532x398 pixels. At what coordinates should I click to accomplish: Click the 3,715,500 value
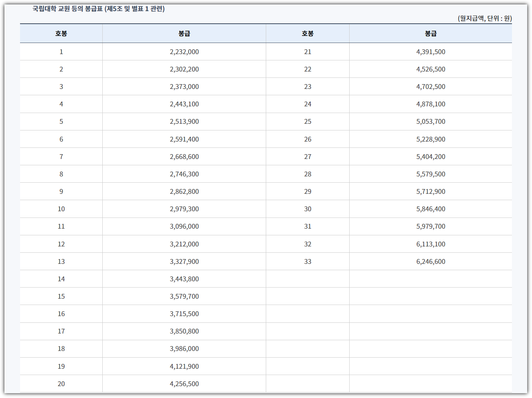(184, 314)
